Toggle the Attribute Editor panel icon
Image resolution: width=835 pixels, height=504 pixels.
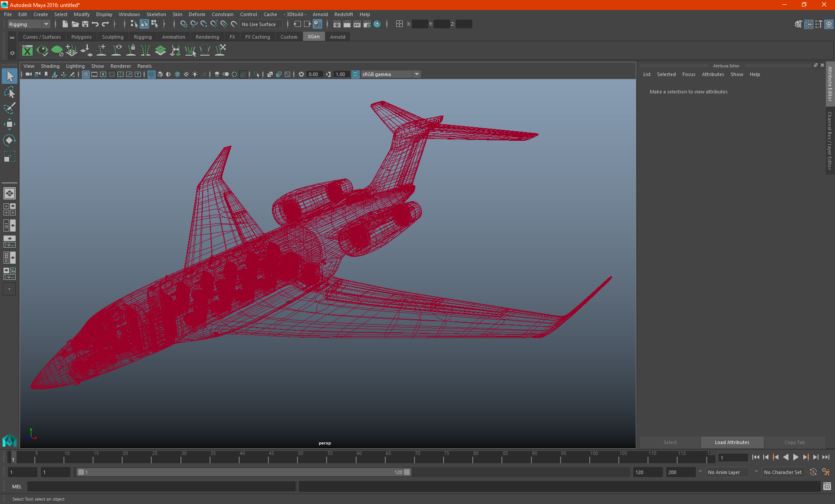(x=808, y=24)
